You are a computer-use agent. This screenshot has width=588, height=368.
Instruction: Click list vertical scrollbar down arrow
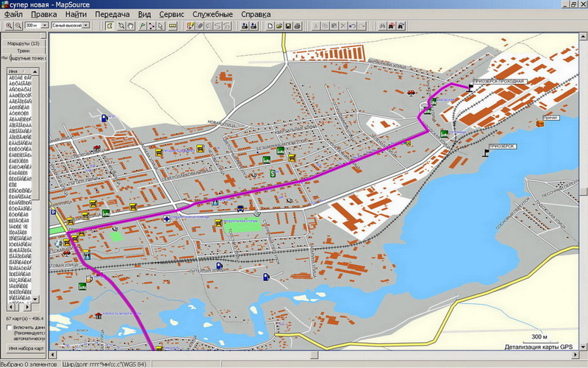[35, 299]
